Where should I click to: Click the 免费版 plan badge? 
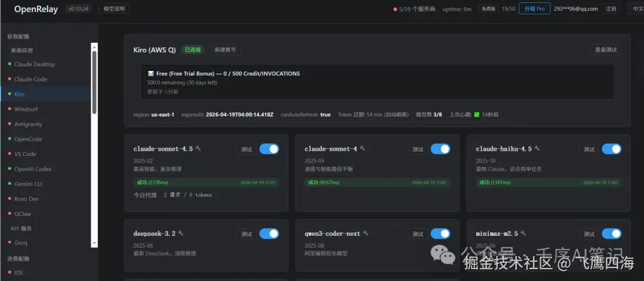(488, 8)
